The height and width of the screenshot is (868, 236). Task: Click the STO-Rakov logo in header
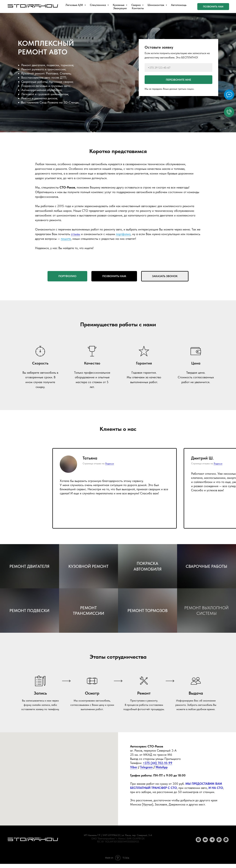coord(33,6)
